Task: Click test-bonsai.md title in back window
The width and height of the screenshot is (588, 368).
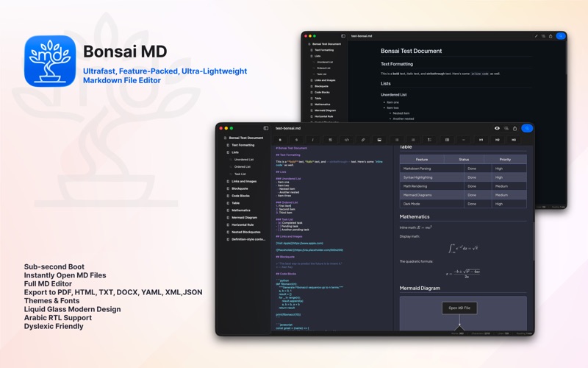Action: 362,36
